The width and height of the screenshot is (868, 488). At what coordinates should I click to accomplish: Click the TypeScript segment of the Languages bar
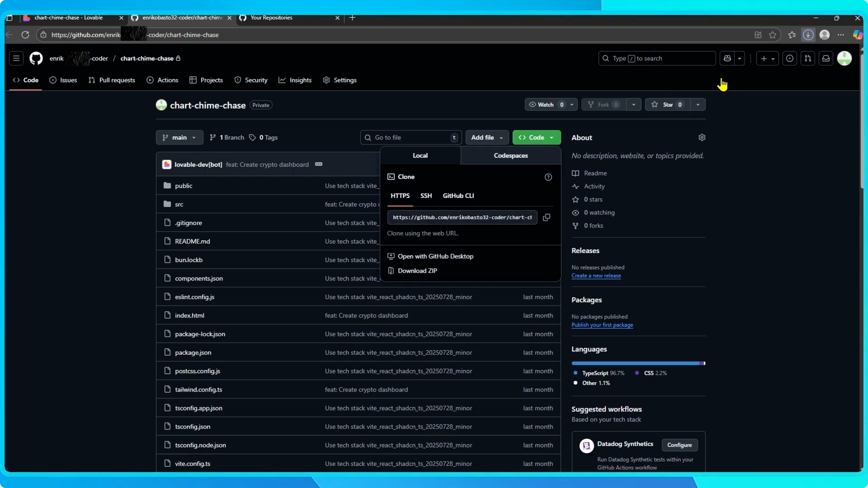pos(635,363)
